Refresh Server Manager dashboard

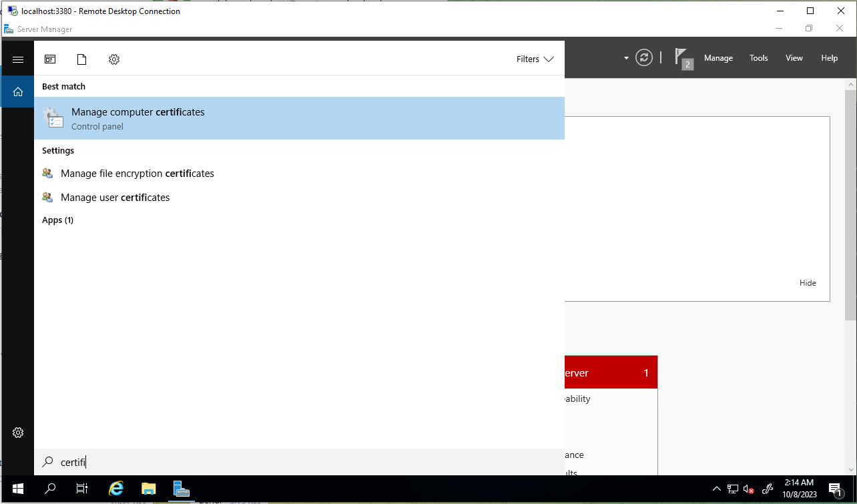(x=643, y=58)
